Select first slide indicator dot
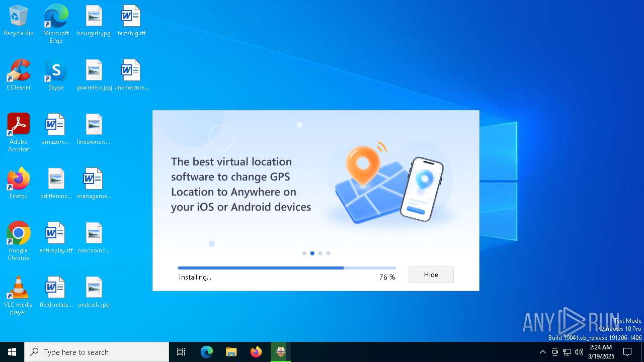Viewport: 644px width, 362px height. coord(304,253)
